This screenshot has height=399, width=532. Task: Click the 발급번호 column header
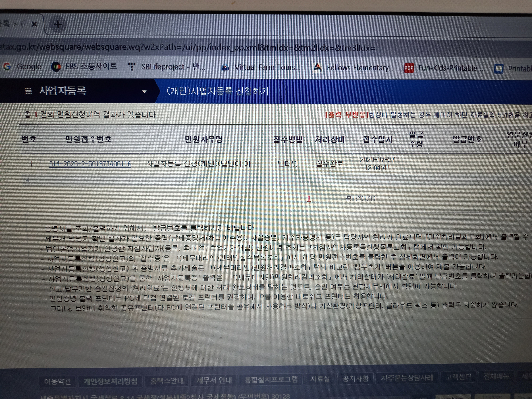(x=467, y=140)
